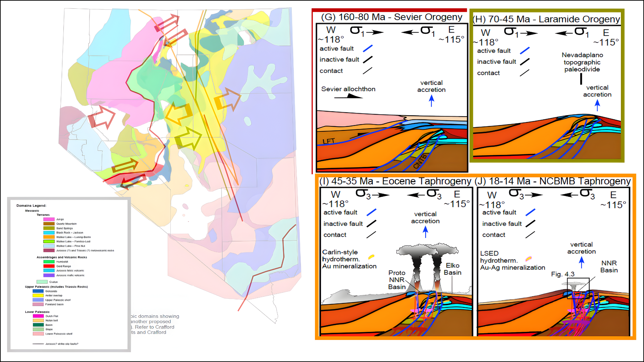The height and width of the screenshot is (362, 644).
Task: Click the Jungo pink legend swatch
Action: click(49, 219)
